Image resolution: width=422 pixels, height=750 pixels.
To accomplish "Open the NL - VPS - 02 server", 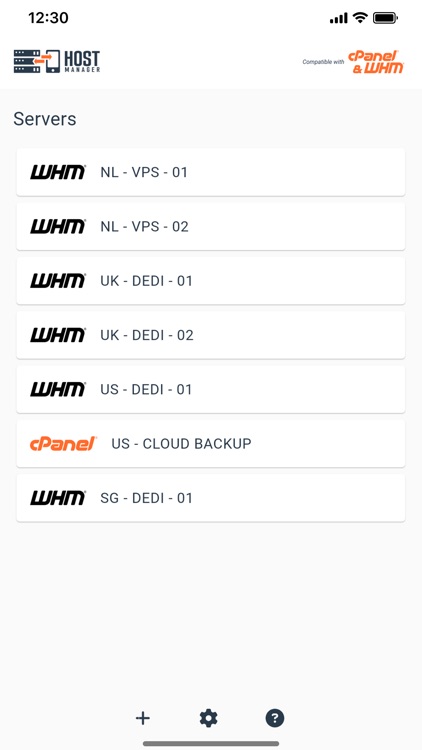I will (x=211, y=226).
